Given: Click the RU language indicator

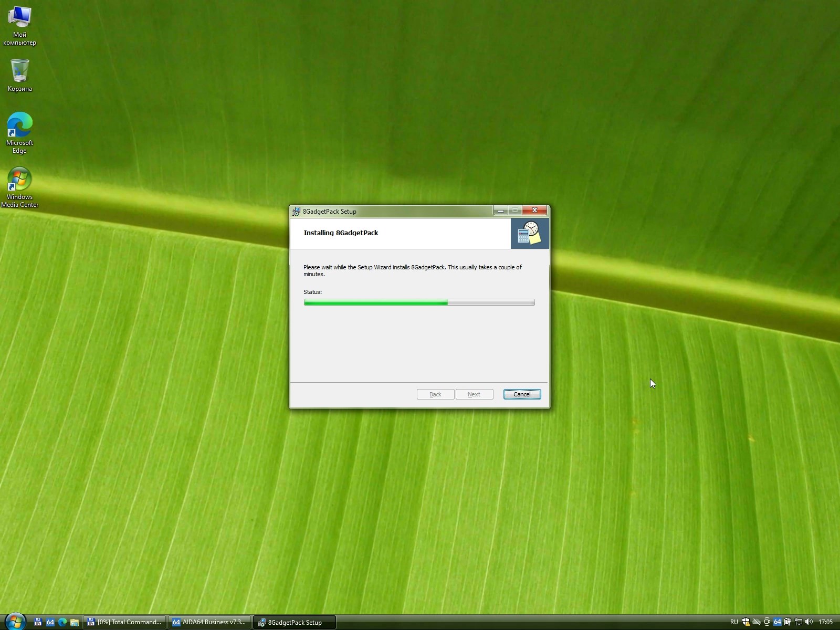Looking at the screenshot, I should (x=734, y=622).
